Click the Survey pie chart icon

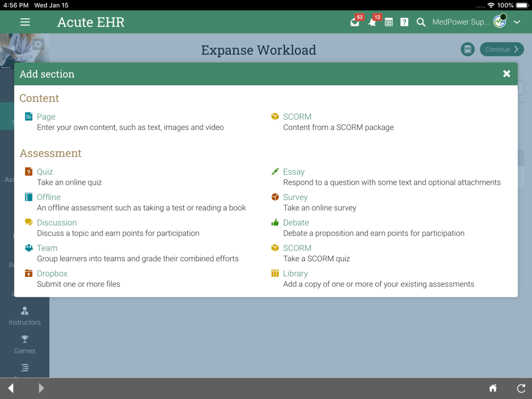pyautogui.click(x=275, y=197)
